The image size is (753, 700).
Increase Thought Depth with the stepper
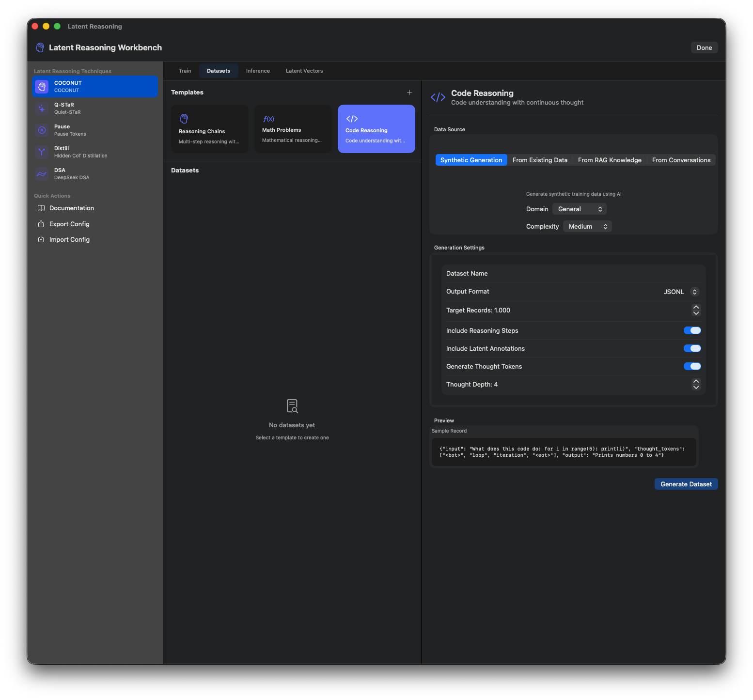(x=696, y=381)
